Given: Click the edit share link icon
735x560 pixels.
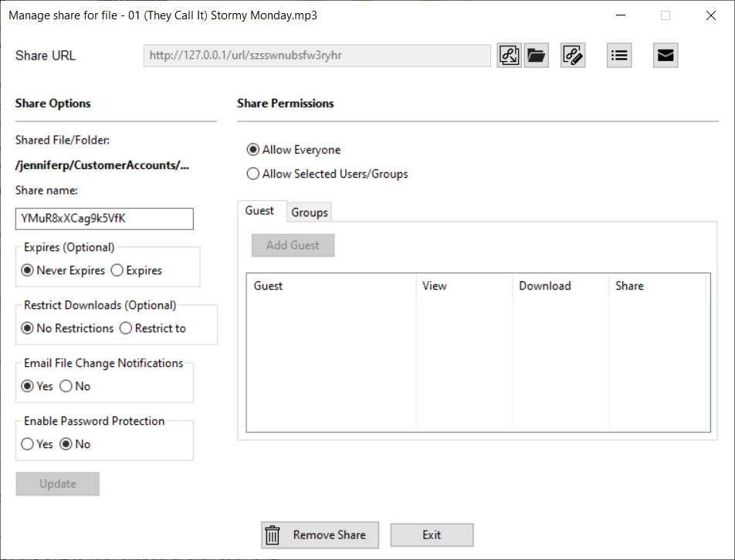Looking at the screenshot, I should coord(572,56).
